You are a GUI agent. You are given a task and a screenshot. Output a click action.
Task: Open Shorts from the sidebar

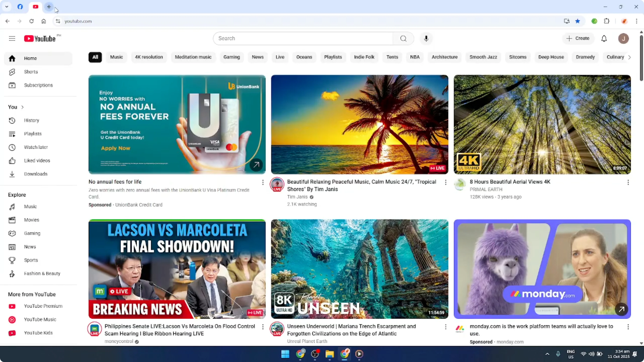tap(38, 72)
